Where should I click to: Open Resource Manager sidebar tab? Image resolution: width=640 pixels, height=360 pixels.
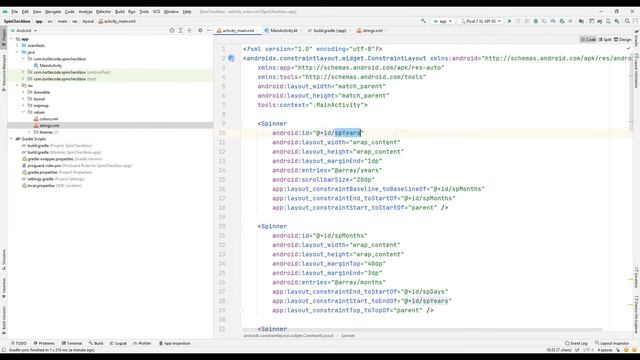[x=4, y=73]
